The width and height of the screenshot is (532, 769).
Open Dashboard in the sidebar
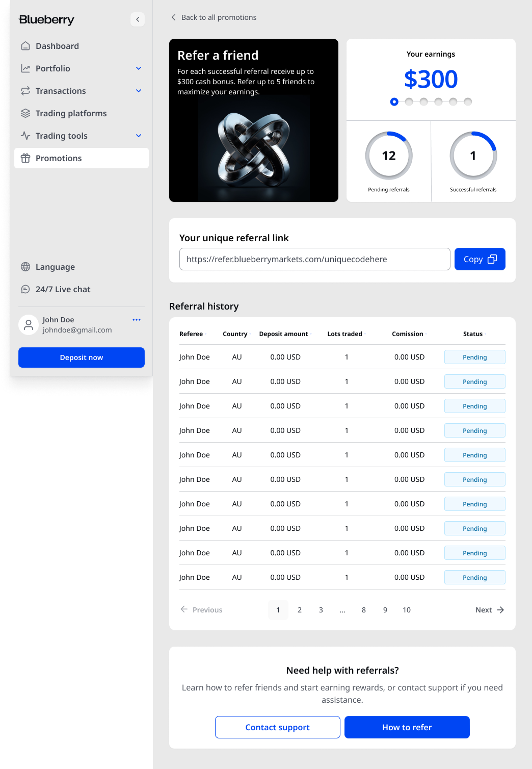click(82, 46)
